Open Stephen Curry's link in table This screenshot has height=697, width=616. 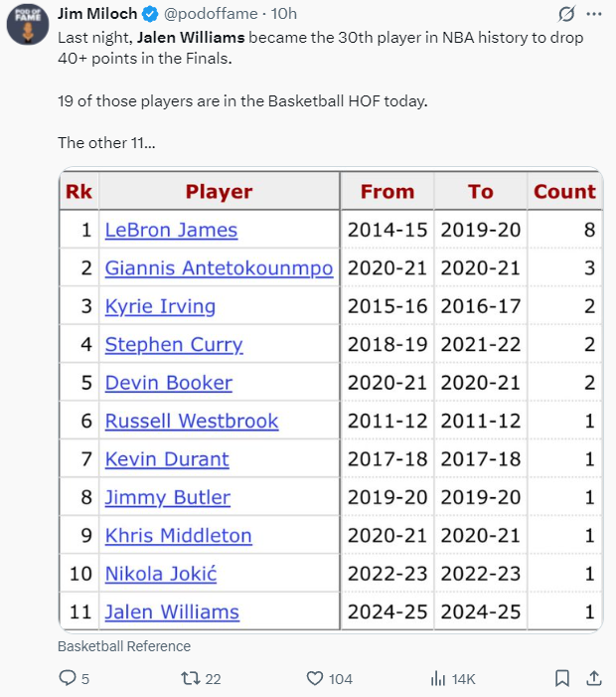174,345
